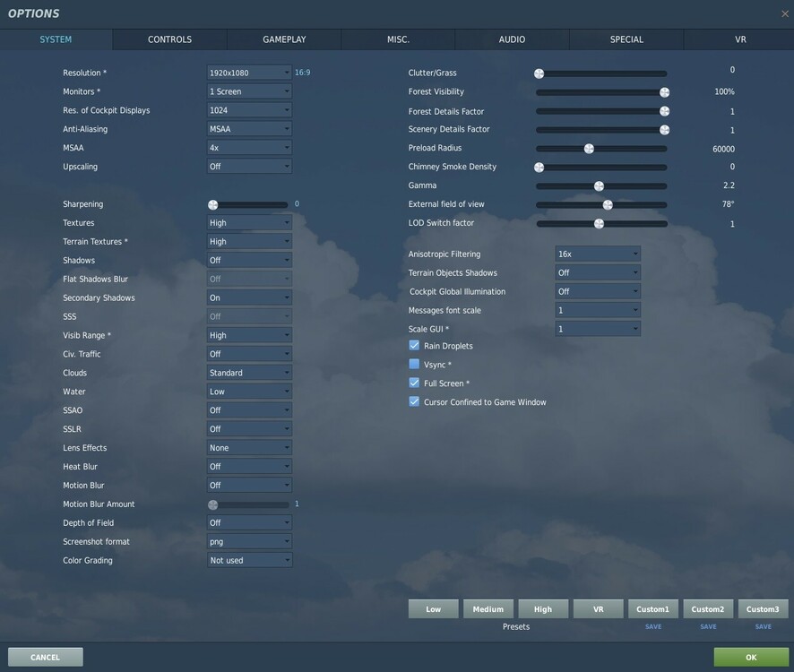This screenshot has height=672, width=794.
Task: Switch to the CONTROLS tab
Action: 168,39
